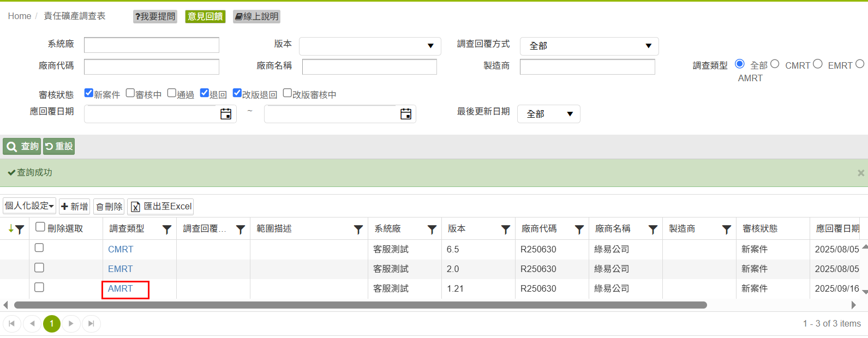Click the 製造商 input field
The width and height of the screenshot is (868, 338).
click(588, 67)
